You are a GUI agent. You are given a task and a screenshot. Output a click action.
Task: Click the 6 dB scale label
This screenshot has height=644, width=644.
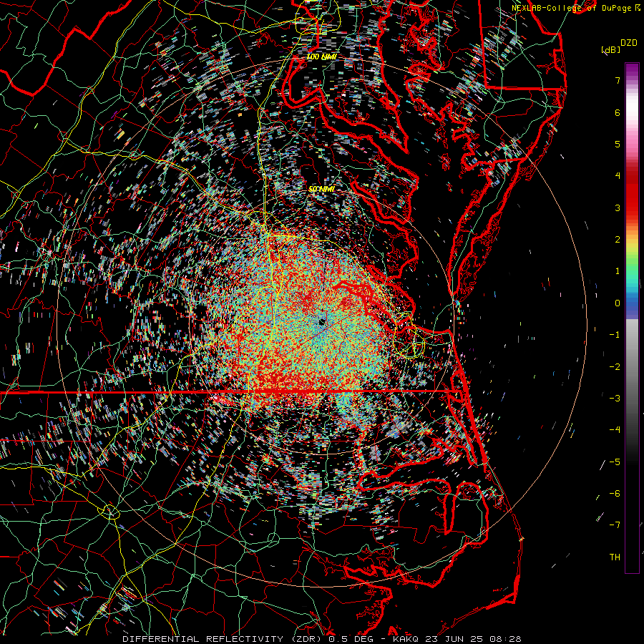(x=618, y=112)
